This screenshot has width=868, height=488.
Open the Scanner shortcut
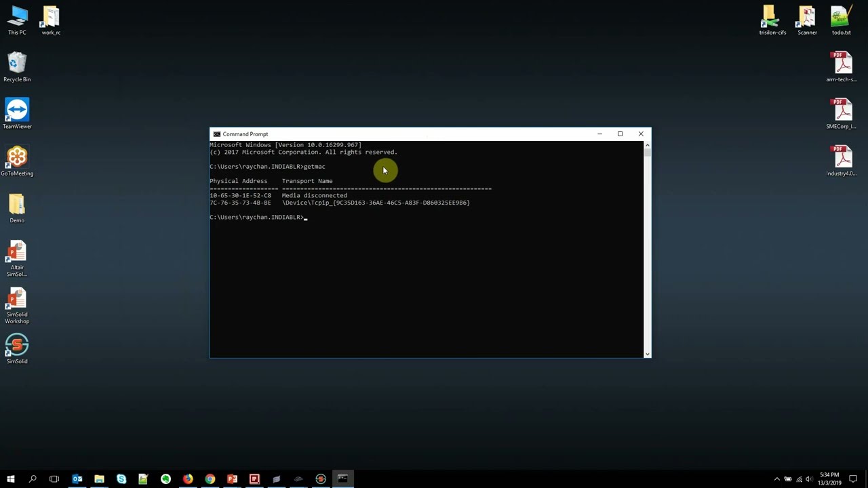coord(807,20)
